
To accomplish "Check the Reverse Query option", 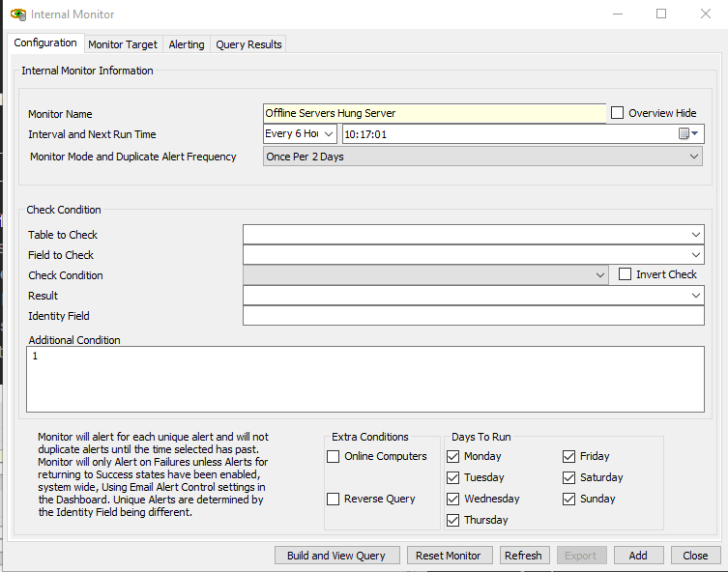I will (x=334, y=499).
